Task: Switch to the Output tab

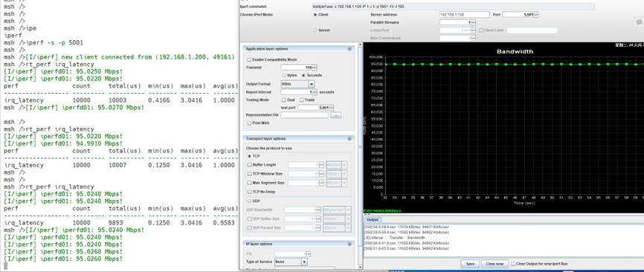Action: tap(372, 220)
